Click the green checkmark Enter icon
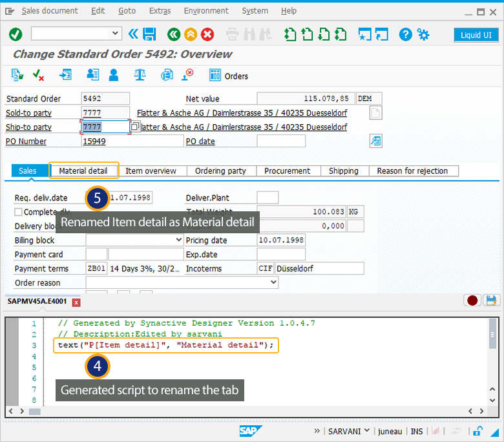 tap(16, 34)
